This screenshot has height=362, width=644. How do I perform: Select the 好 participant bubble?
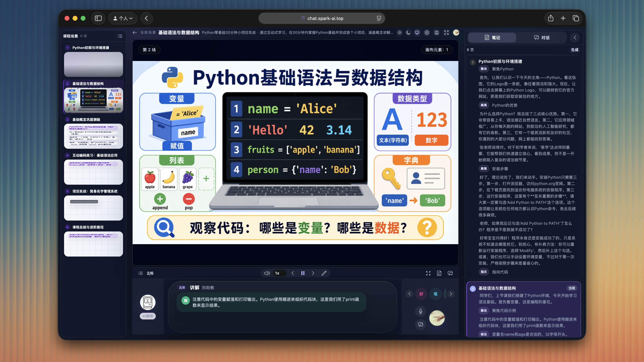click(421, 294)
